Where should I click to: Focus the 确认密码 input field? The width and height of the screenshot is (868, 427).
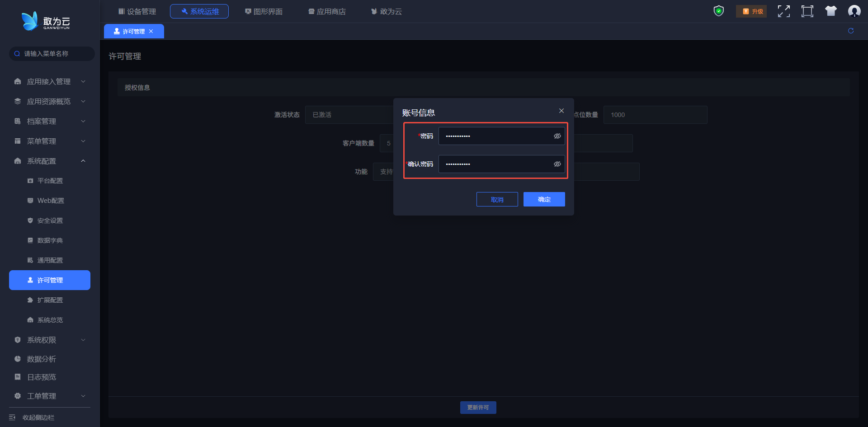502,164
